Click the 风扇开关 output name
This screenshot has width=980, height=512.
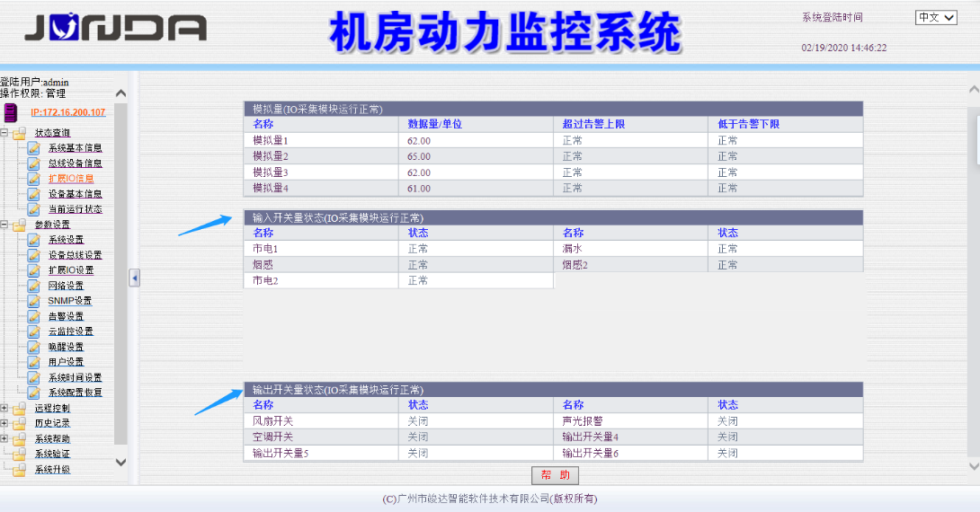click(x=272, y=421)
